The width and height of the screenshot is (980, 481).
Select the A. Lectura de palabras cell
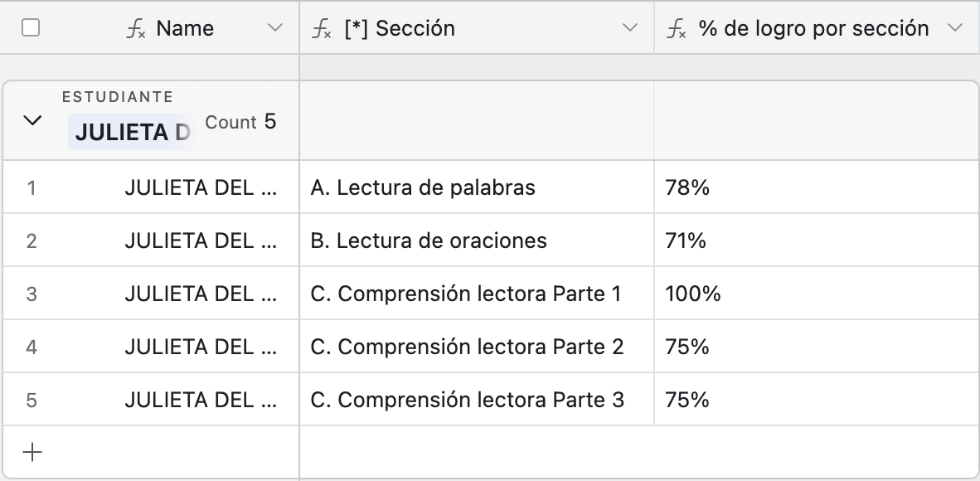point(477,187)
